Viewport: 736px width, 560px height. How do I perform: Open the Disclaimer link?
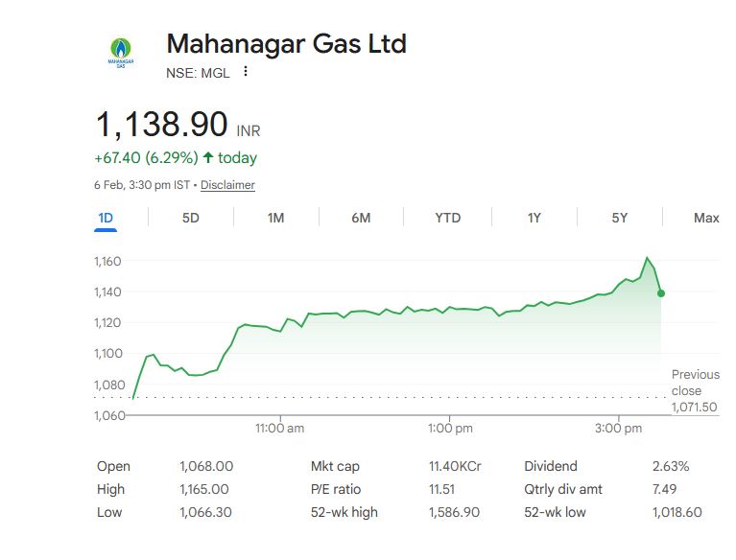[227, 185]
